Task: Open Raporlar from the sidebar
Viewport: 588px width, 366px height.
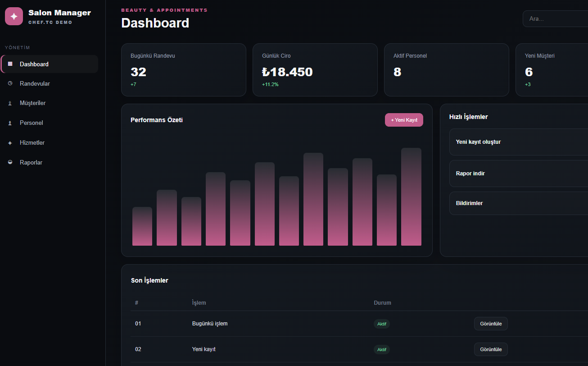Action: 50,162
